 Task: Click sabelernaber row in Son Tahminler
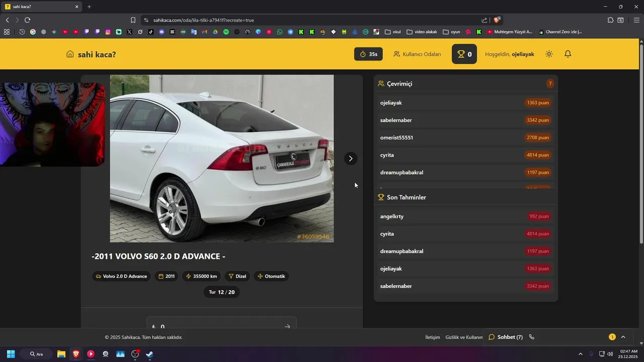coord(465,286)
